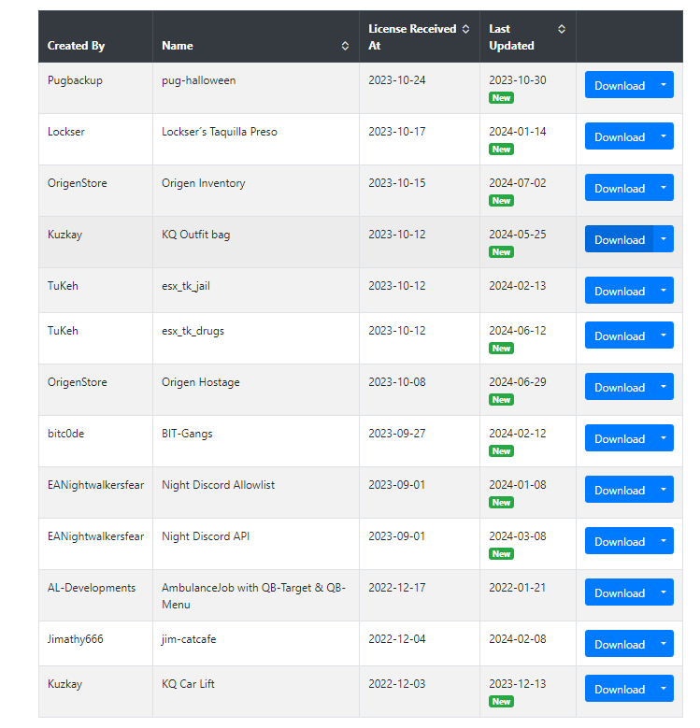Select esx_tk_drugs name text
Viewport: 700px width, 728px height.
point(193,331)
